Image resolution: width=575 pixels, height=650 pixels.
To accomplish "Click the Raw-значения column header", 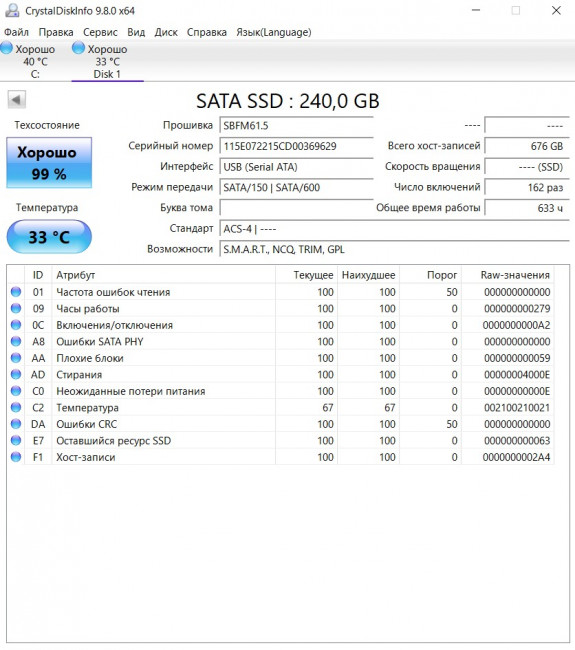I will click(x=508, y=275).
